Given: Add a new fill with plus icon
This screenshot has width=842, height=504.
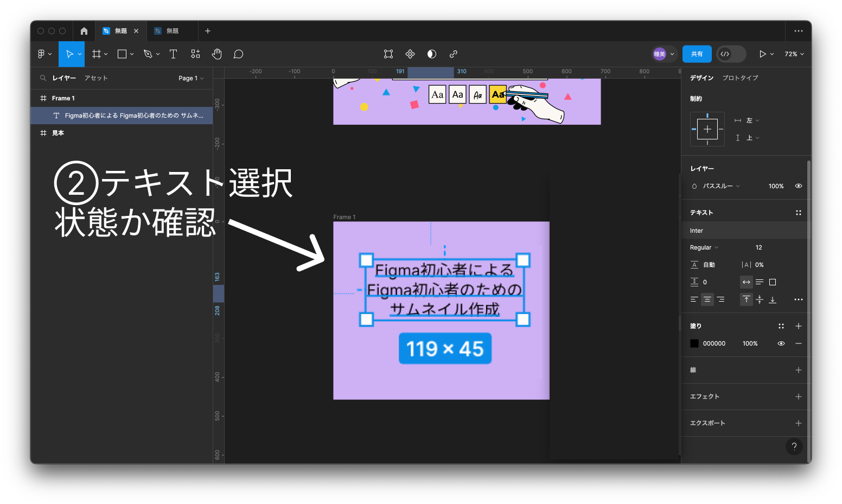Looking at the screenshot, I should [x=799, y=326].
